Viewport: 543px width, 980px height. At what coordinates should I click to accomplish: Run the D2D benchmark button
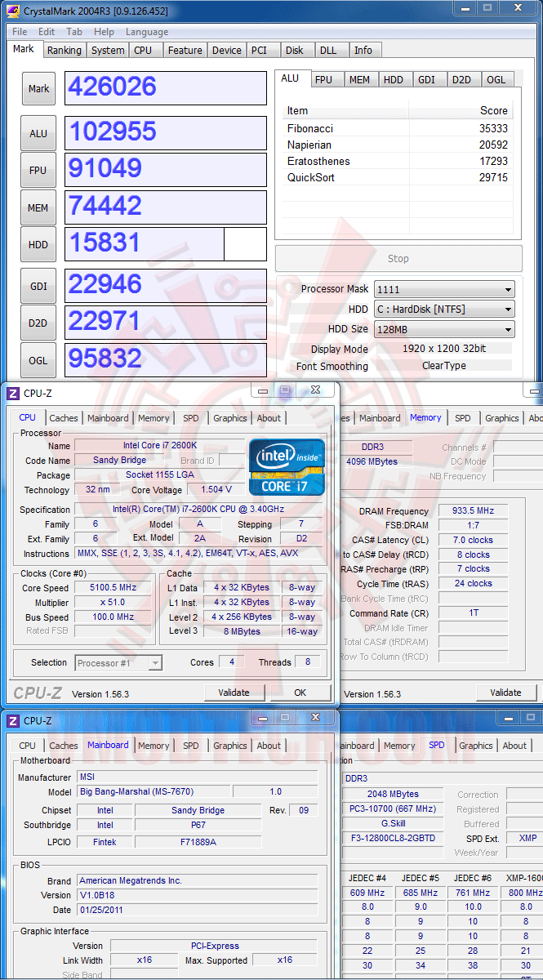pos(38,323)
